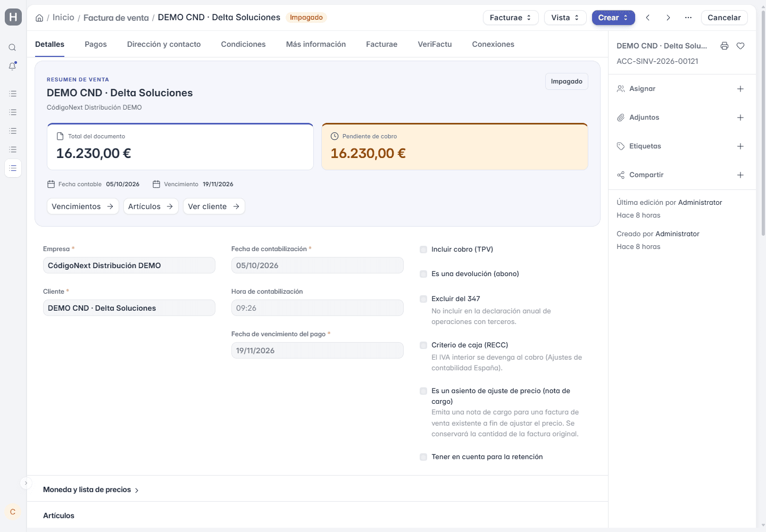Go to the VeriFactu tab
This screenshot has height=532, width=766.
(x=435, y=44)
